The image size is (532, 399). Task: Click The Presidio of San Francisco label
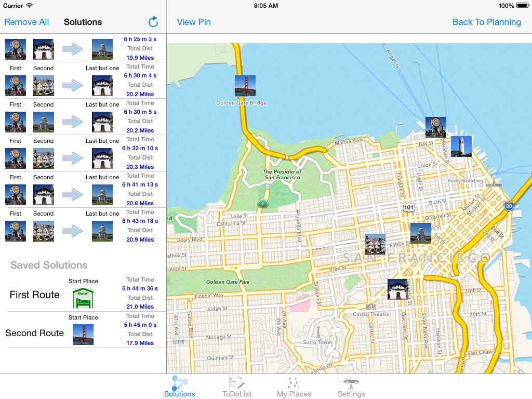[x=282, y=175]
